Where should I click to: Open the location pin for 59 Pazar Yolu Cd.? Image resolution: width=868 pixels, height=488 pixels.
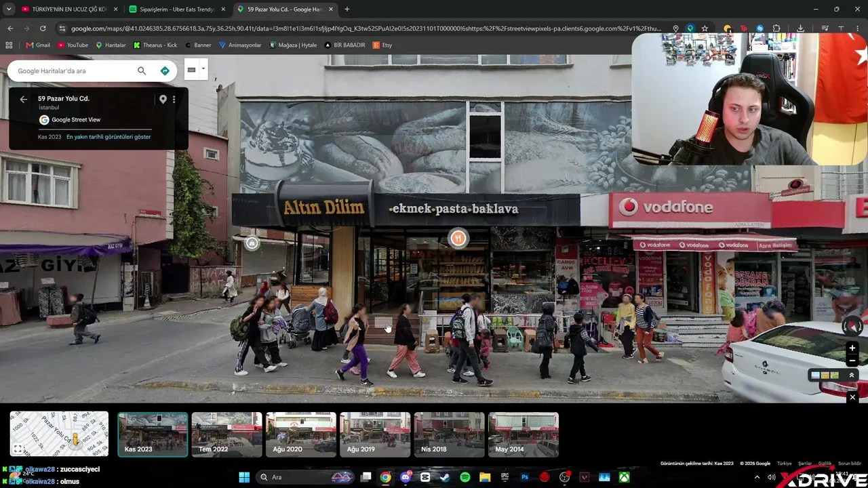click(x=163, y=99)
